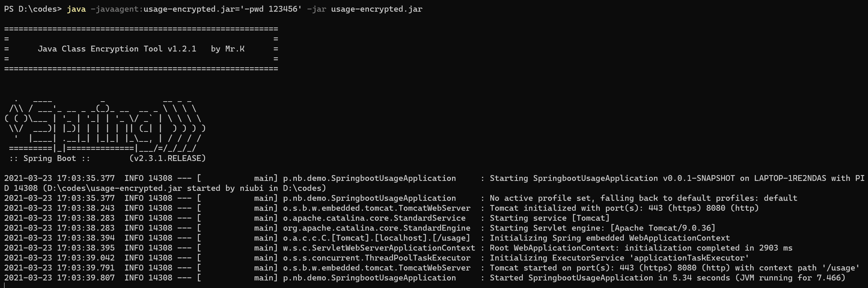Click the 'Starting service [Tomcat]' message

pyautogui.click(x=550, y=218)
